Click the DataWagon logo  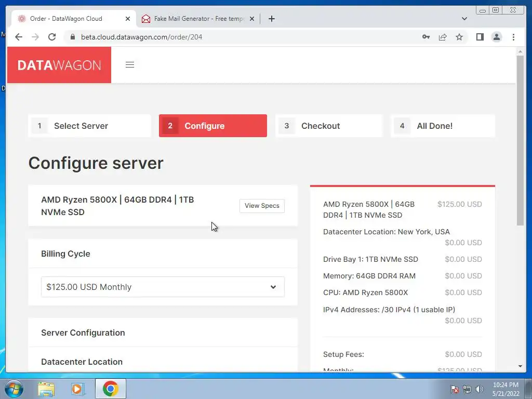[59, 65]
